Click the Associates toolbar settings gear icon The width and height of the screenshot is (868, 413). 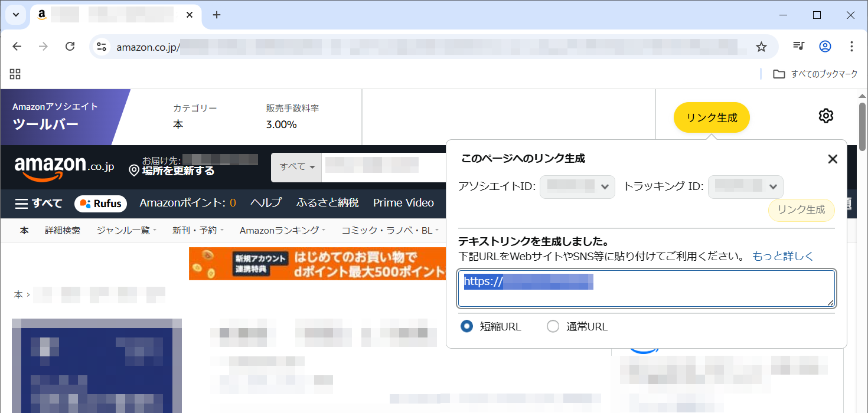(825, 116)
